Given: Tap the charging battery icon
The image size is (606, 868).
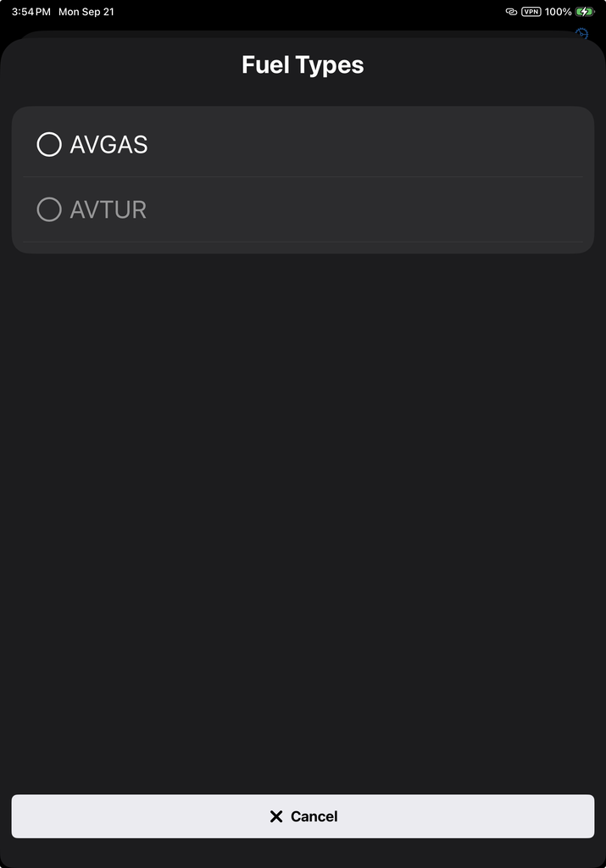Looking at the screenshot, I should (585, 12).
